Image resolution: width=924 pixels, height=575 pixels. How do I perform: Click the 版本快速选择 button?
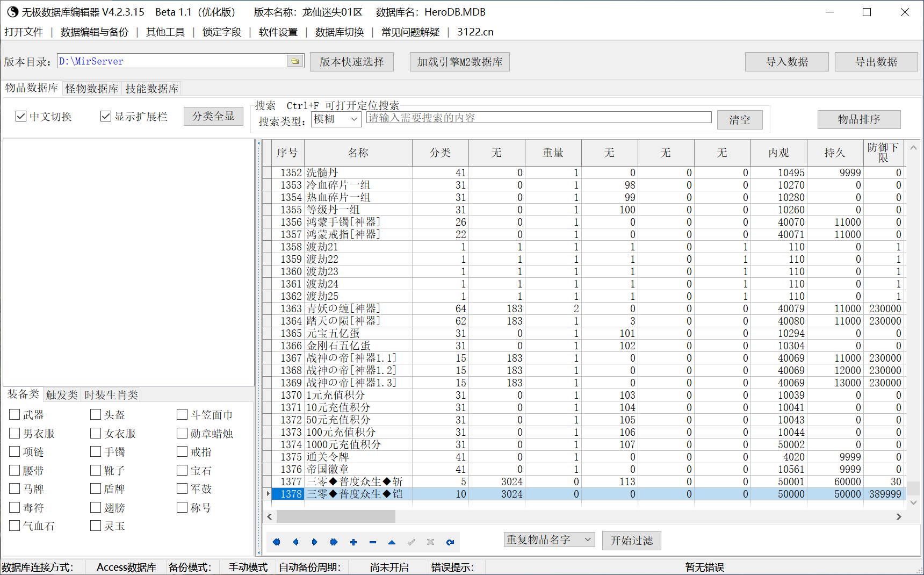pos(352,62)
